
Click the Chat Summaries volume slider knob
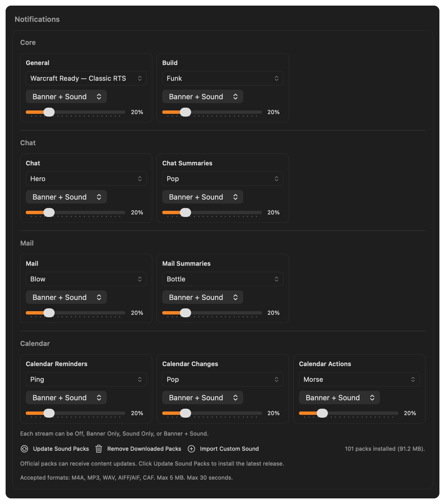point(186,212)
